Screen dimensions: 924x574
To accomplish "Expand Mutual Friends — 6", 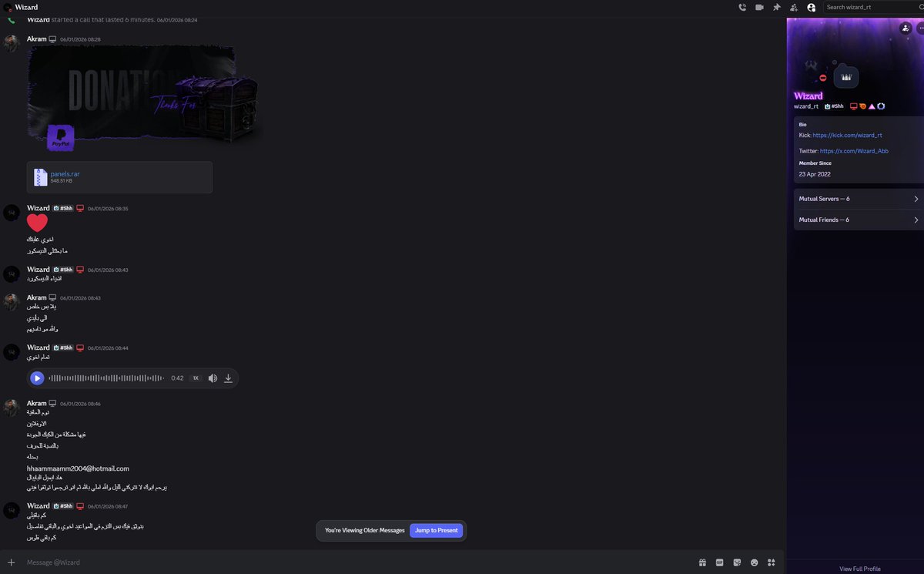I will pos(859,220).
